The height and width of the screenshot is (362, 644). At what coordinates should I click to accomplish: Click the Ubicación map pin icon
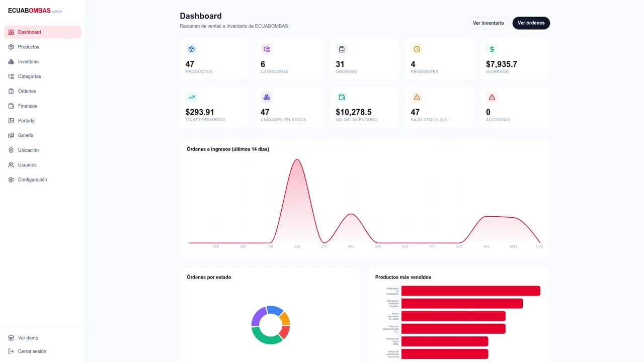coord(11,150)
